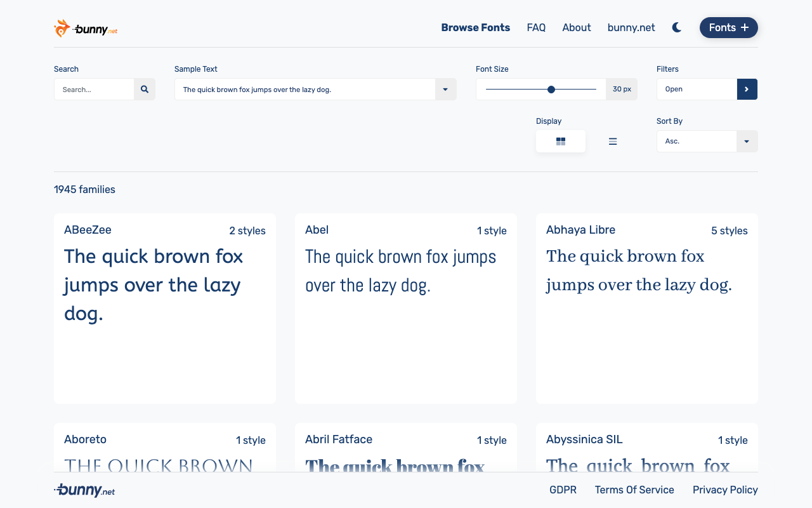Open GDPR footer link
812x508 pixels.
click(563, 490)
